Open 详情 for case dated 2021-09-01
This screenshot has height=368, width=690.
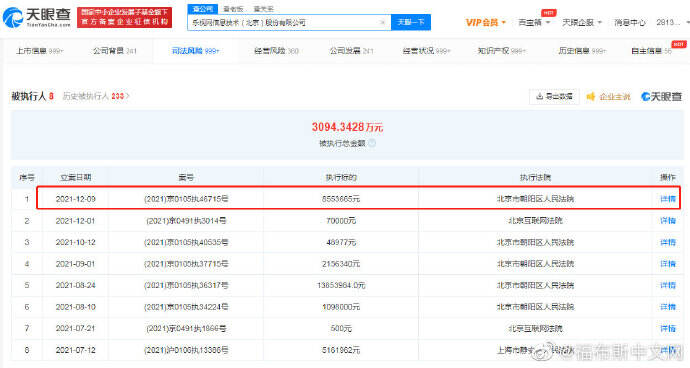click(668, 264)
